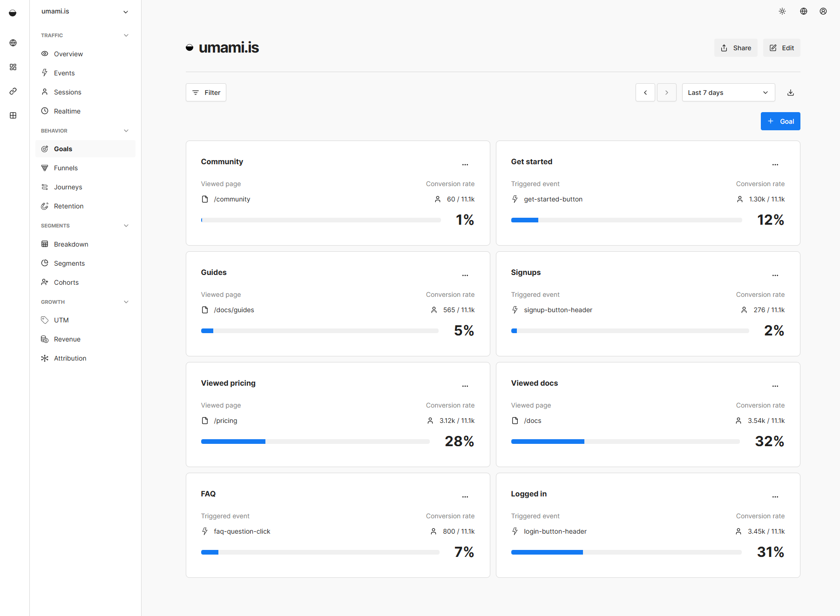Go to Funnels in the sidebar
840x616 pixels.
[x=66, y=168]
